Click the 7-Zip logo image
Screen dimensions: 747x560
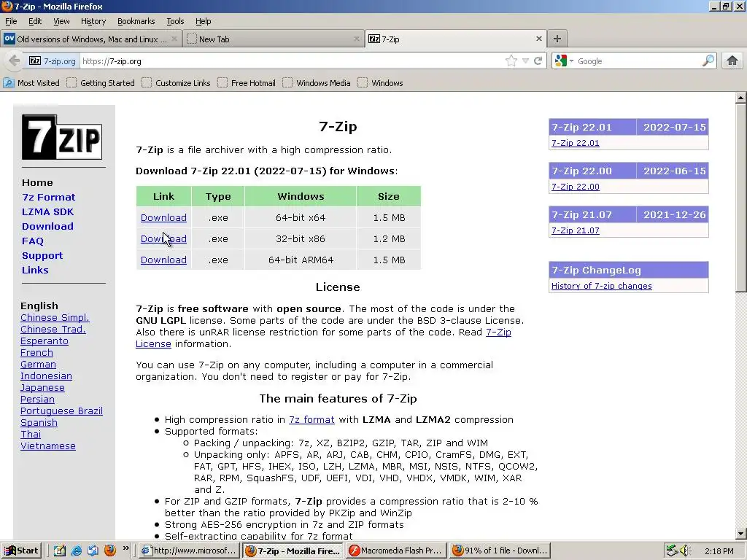click(62, 137)
